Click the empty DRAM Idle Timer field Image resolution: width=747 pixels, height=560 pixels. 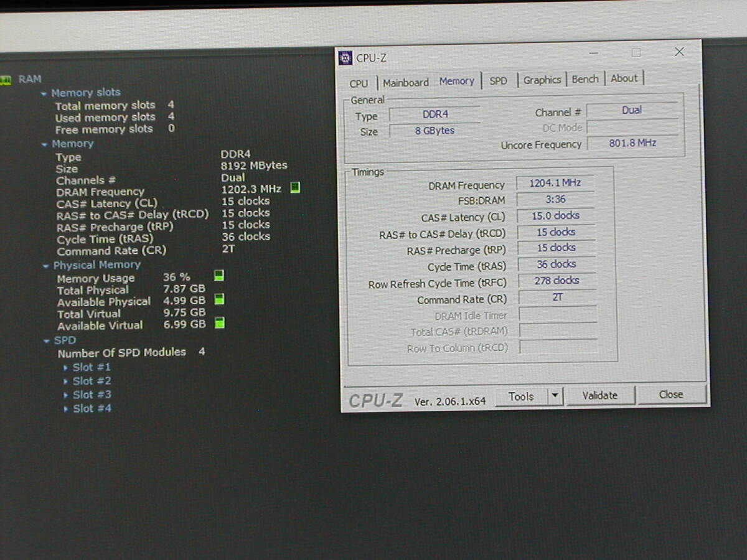[x=558, y=314]
